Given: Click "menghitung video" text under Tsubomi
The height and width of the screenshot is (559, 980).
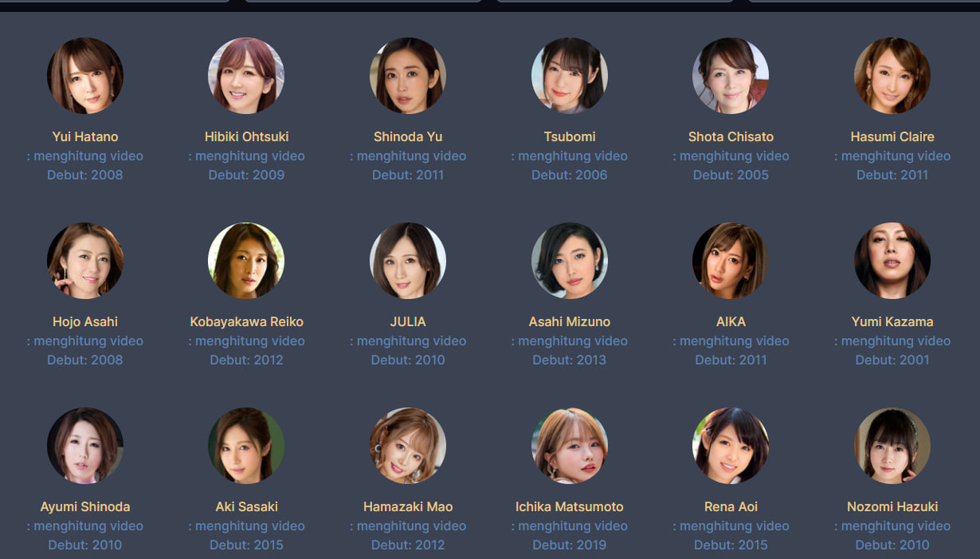Looking at the screenshot, I should (x=573, y=155).
